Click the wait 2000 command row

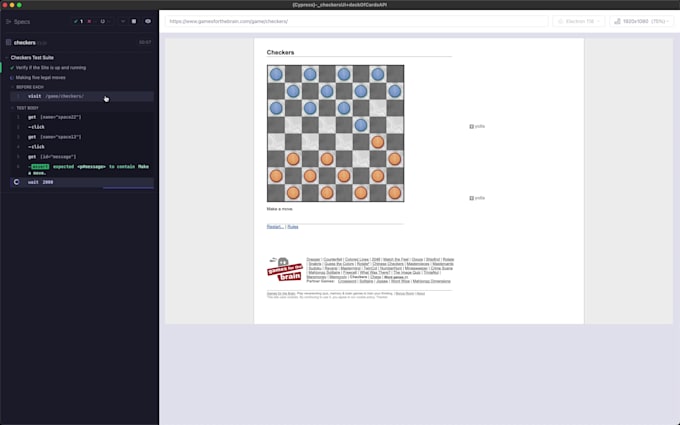pyautogui.click(x=82, y=182)
